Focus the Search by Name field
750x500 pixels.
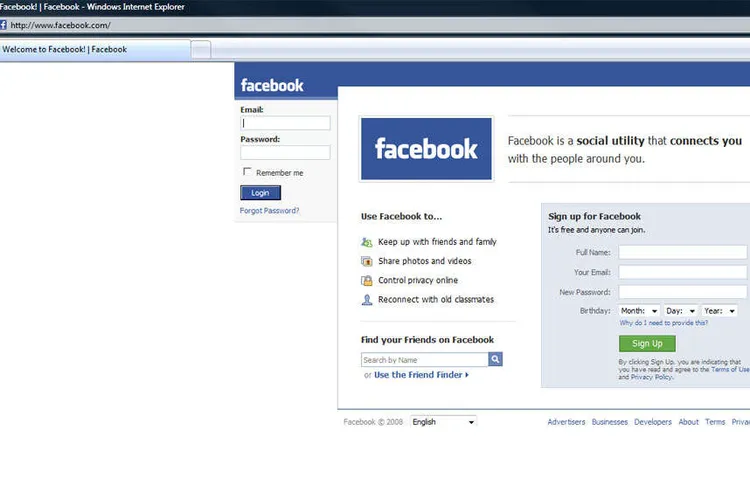(424, 360)
